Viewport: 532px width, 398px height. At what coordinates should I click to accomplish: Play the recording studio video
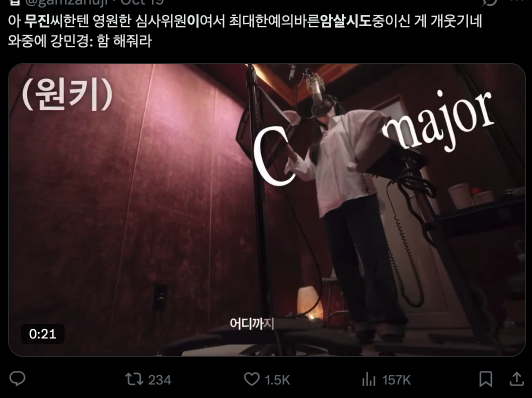[266, 209]
